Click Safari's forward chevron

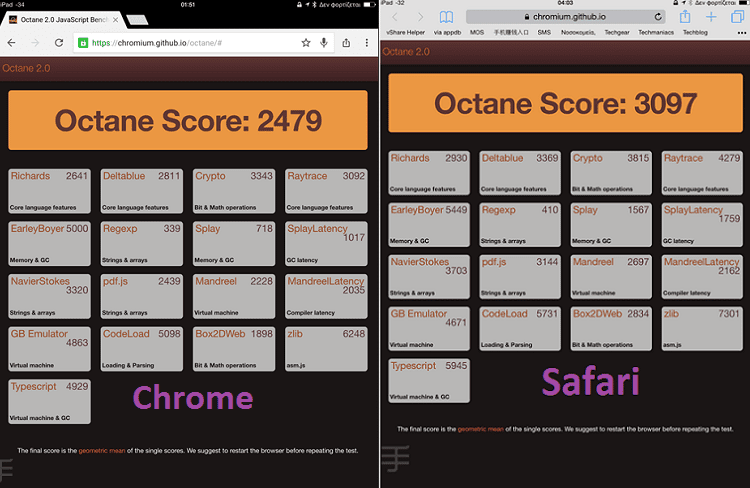[420, 17]
